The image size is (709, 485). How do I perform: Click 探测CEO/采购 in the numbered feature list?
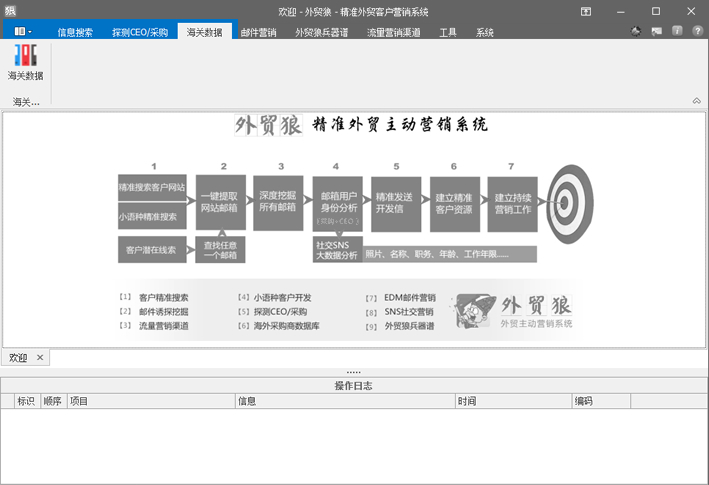[x=280, y=312]
